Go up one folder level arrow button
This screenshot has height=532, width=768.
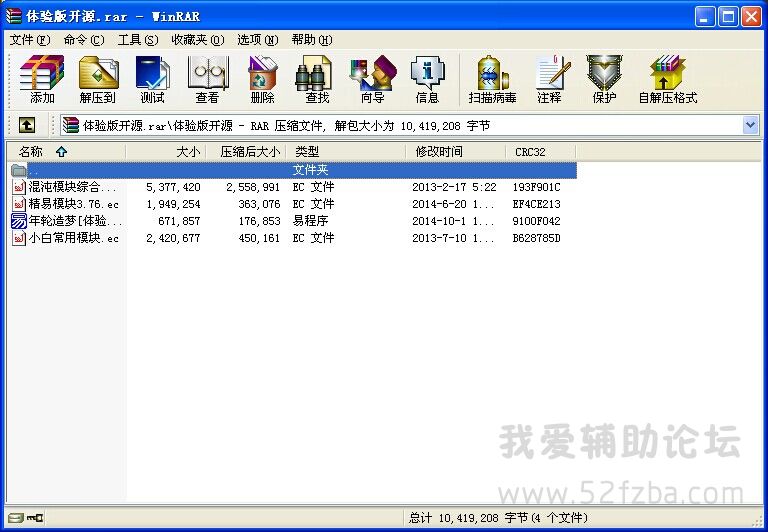[27, 125]
